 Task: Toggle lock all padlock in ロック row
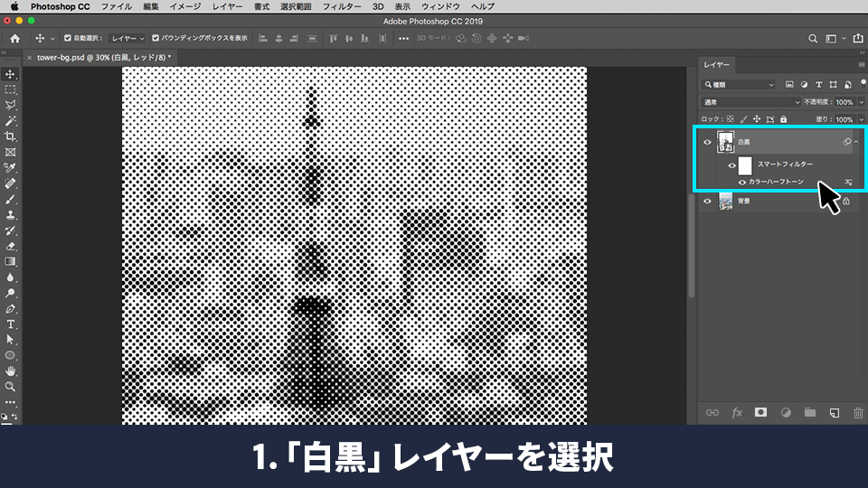783,119
